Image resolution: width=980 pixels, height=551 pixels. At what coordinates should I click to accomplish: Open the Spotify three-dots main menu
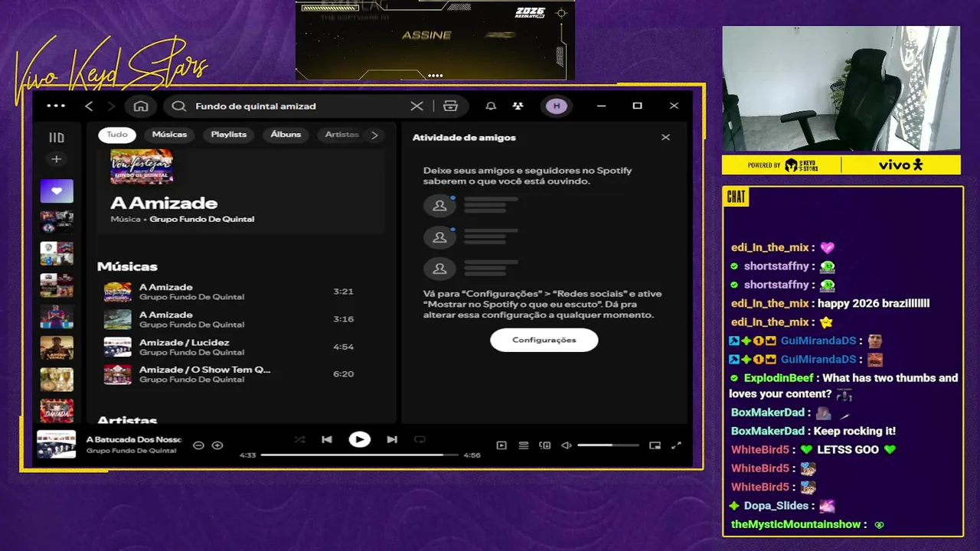[56, 106]
